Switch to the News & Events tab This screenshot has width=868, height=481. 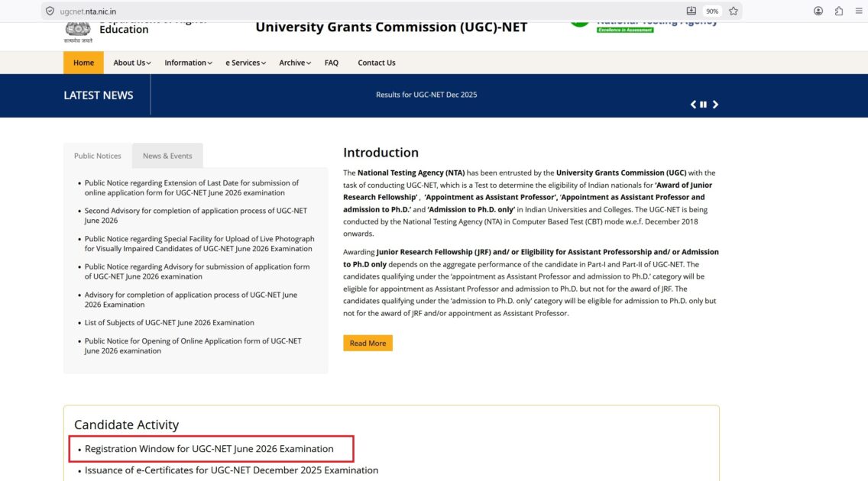pyautogui.click(x=167, y=156)
